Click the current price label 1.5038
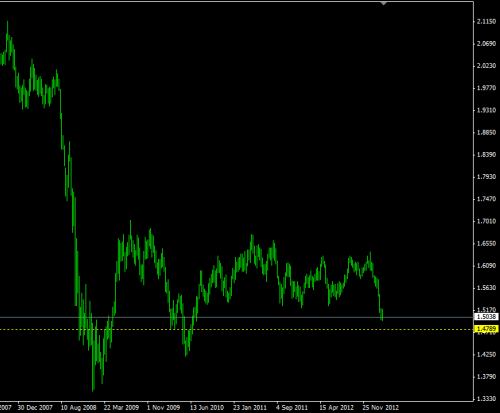This screenshot has height=413, width=500. coord(486,317)
